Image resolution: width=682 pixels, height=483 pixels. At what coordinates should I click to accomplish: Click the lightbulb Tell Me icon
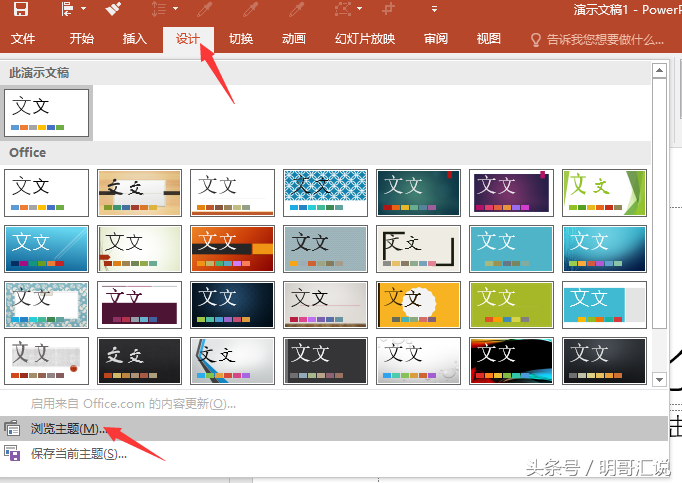point(536,40)
